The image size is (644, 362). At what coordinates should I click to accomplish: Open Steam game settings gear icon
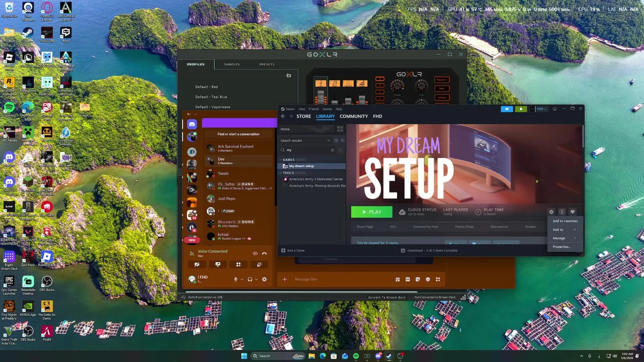551,212
